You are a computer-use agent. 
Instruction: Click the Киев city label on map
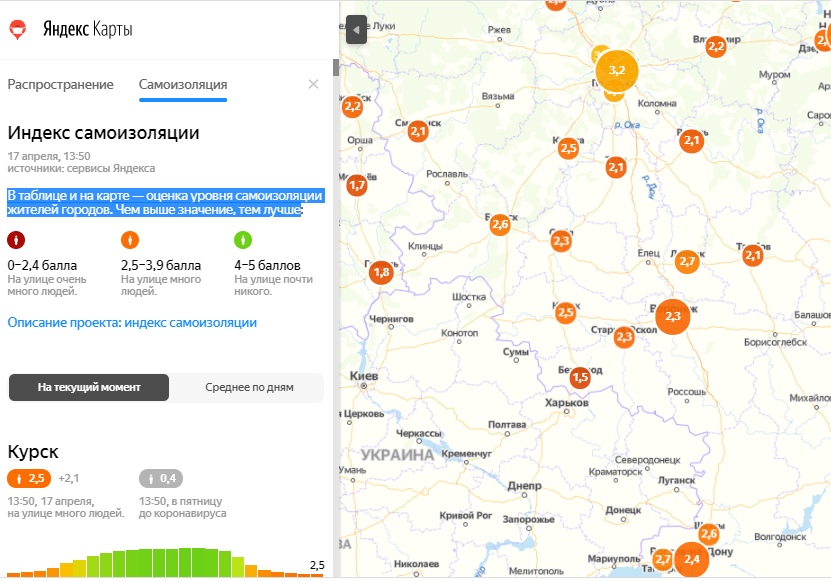click(364, 376)
